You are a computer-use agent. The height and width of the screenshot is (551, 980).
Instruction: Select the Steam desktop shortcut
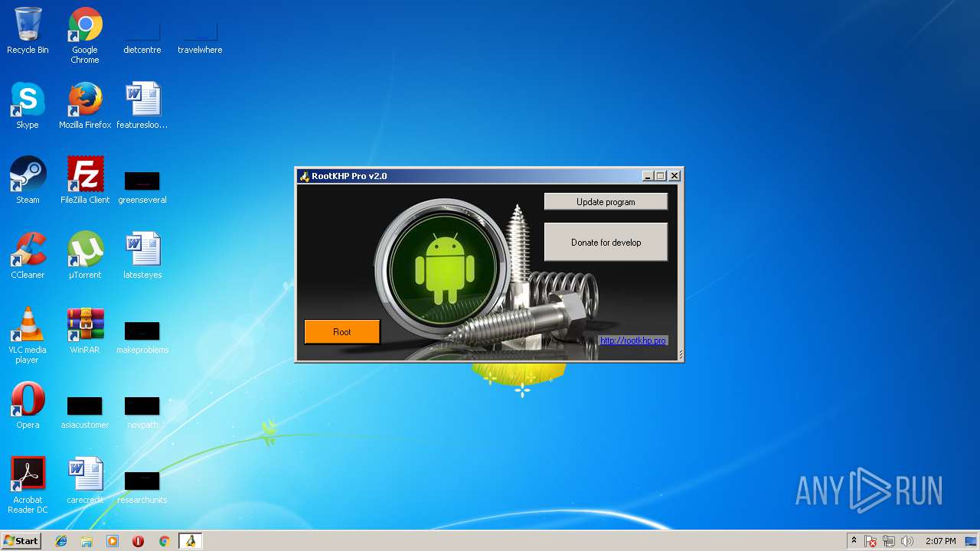click(28, 181)
